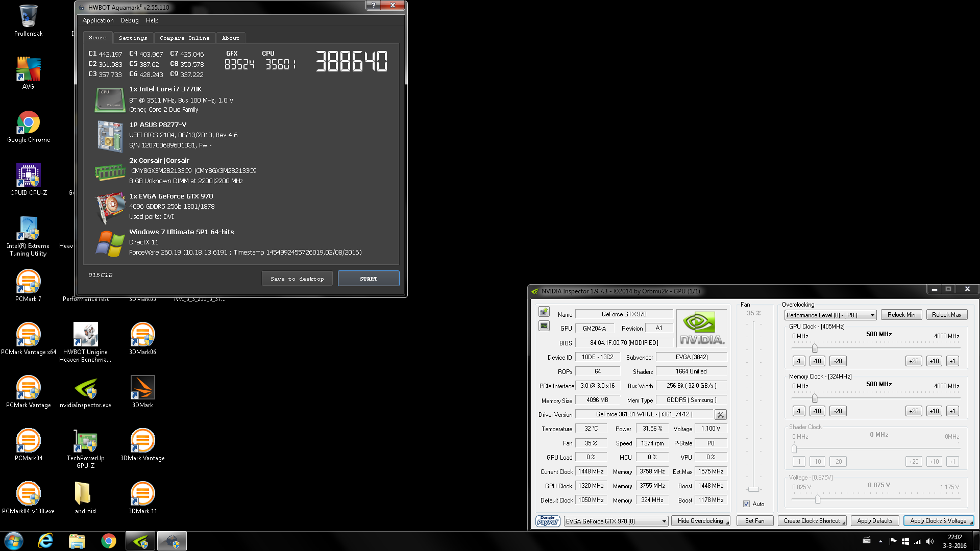Open the sensor monitoring graph icon in Inspector
980x551 pixels.
[x=544, y=326]
